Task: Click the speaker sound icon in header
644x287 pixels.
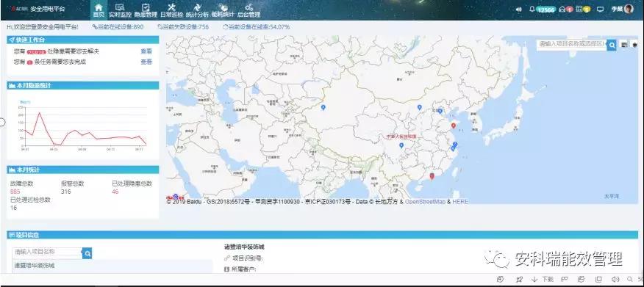Action: pyautogui.click(x=519, y=9)
